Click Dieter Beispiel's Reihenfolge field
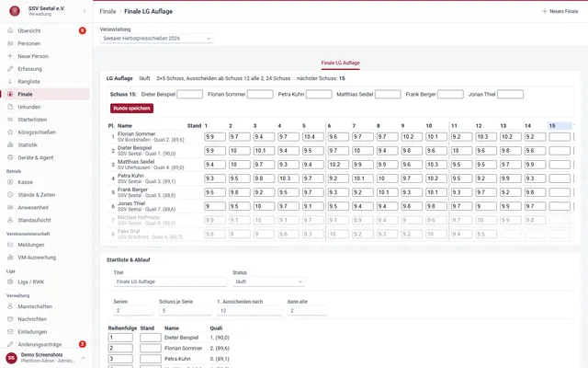 120,338
